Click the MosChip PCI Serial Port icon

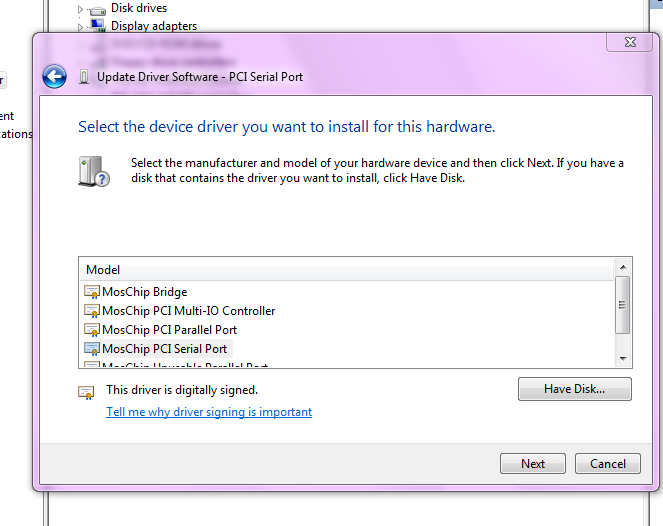pos(92,349)
